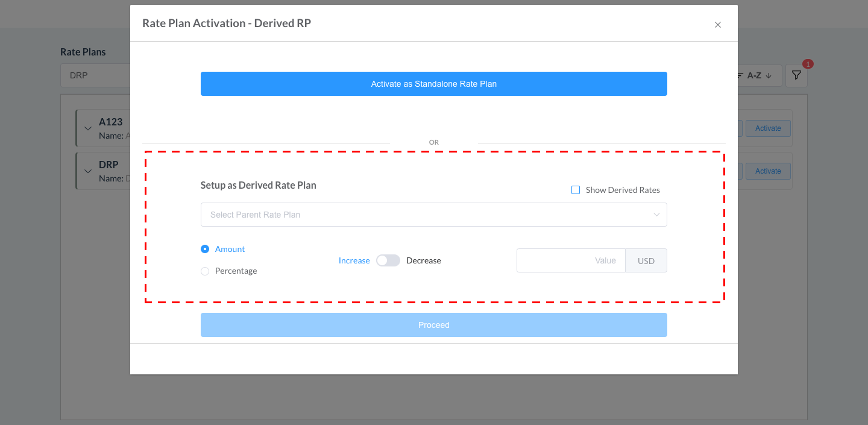868x425 pixels.
Task: Click the USD currency addon
Action: 646,261
